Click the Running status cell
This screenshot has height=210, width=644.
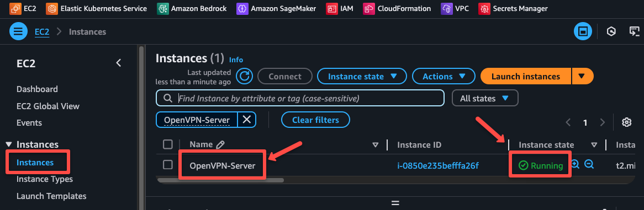click(541, 166)
